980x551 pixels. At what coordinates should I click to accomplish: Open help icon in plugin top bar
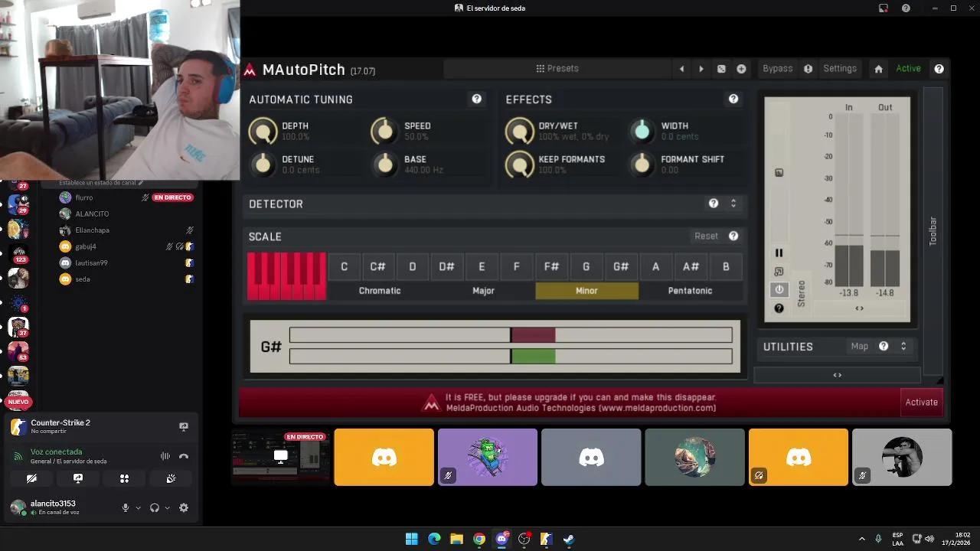point(939,69)
